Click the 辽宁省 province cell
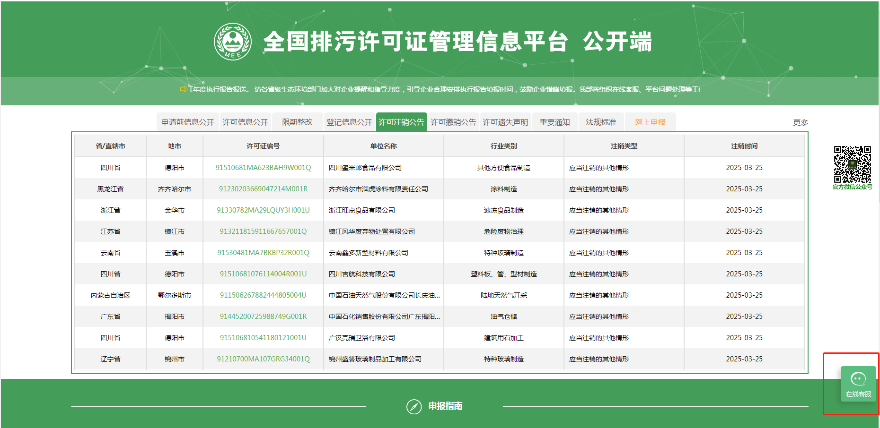This screenshot has height=428, width=880. 110,359
